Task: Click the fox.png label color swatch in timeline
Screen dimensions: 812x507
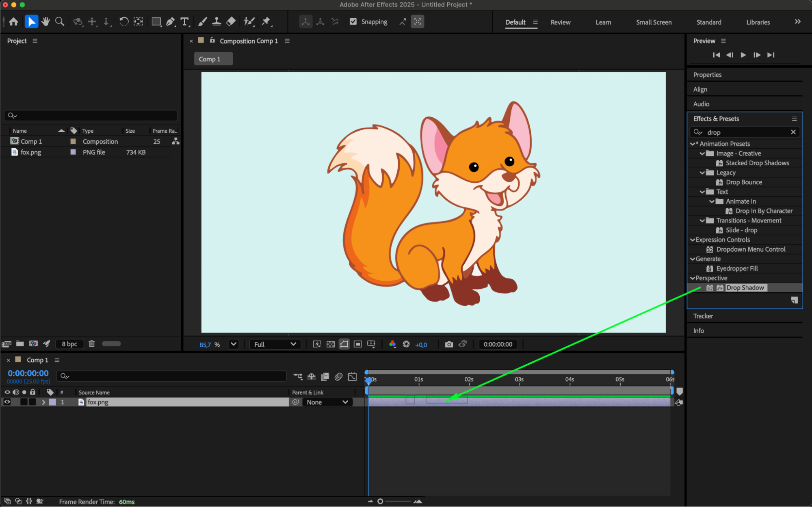Action: [x=52, y=402]
